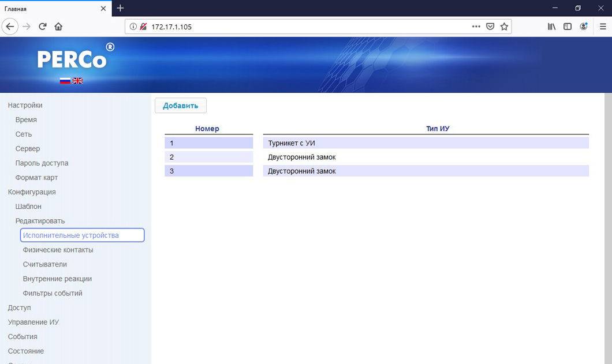Image resolution: width=612 pixels, height=364 pixels.
Task: Click the Добавить button
Action: (180, 106)
